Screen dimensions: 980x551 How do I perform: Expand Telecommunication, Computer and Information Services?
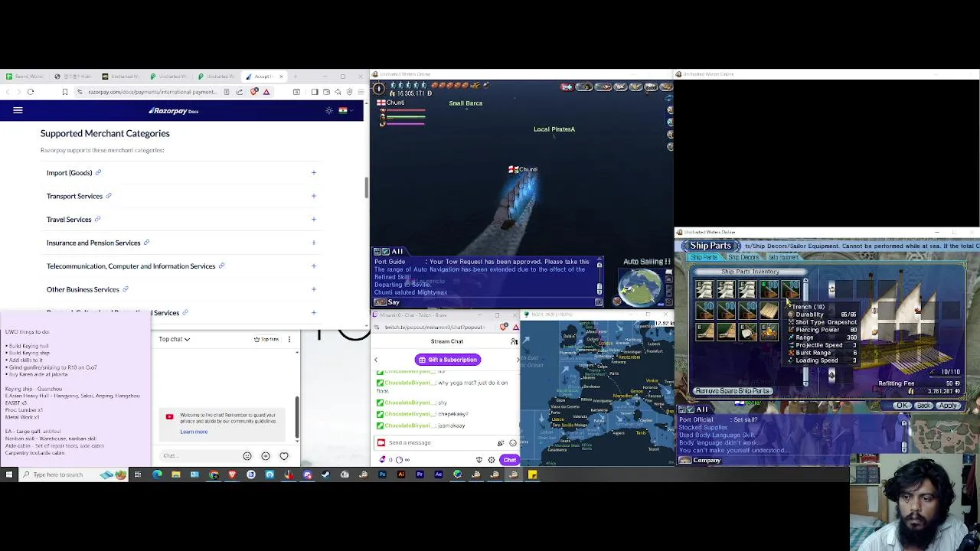tap(313, 266)
